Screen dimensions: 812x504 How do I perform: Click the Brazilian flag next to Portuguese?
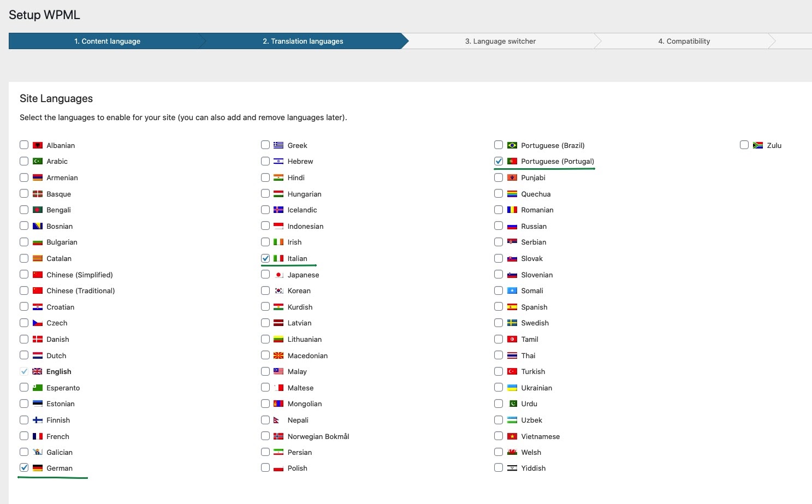click(x=512, y=145)
